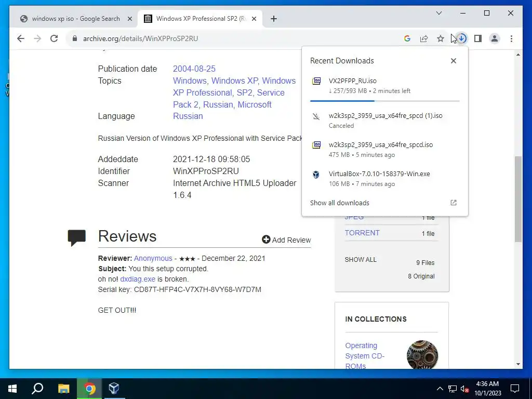Viewport: 532px width, 399px height.
Task: Click SHOW ALL files link
Action: 361,260
